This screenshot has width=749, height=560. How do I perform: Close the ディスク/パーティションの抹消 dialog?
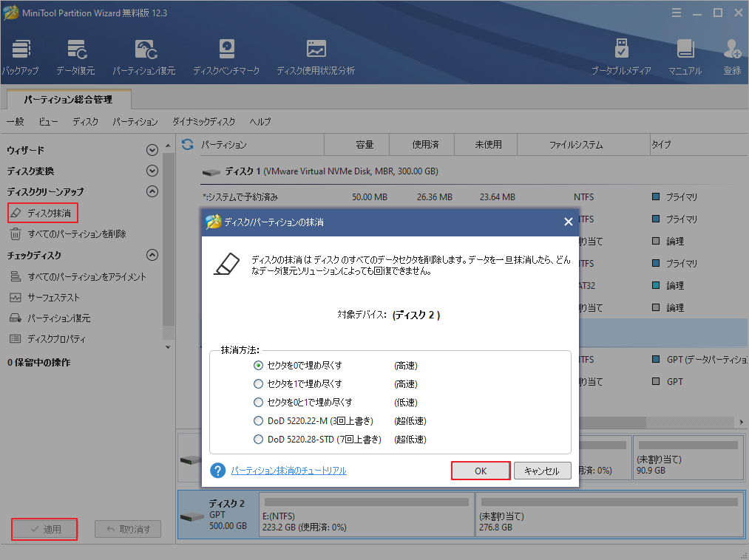[x=568, y=222]
